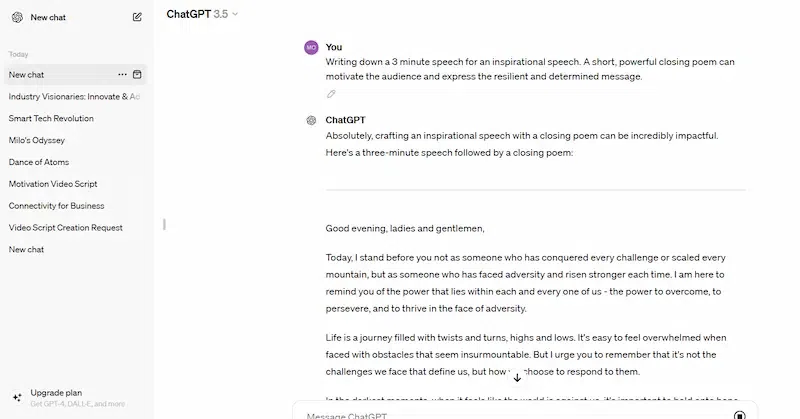The image size is (800, 419).
Task: Open the ChatGPT 3.5 model dropdown
Action: point(203,14)
